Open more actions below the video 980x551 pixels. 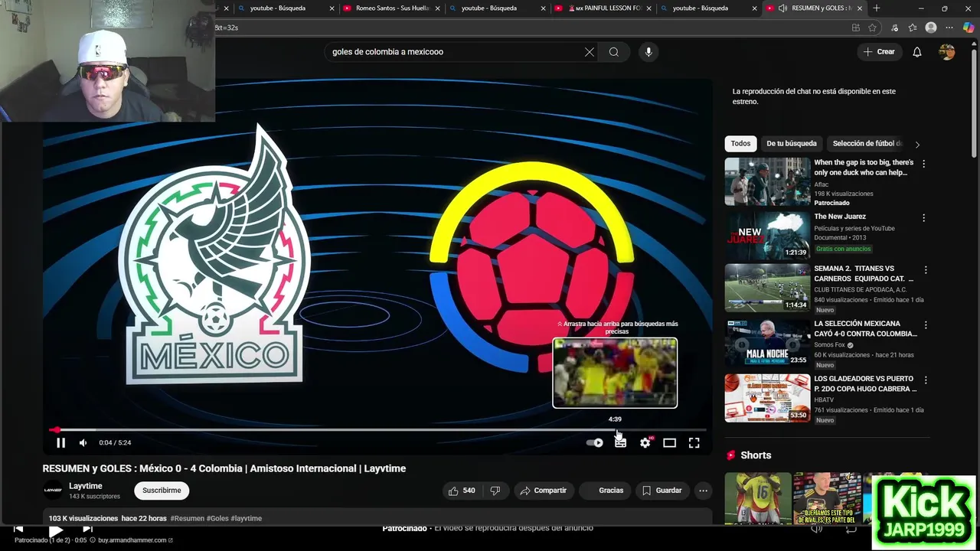(703, 491)
